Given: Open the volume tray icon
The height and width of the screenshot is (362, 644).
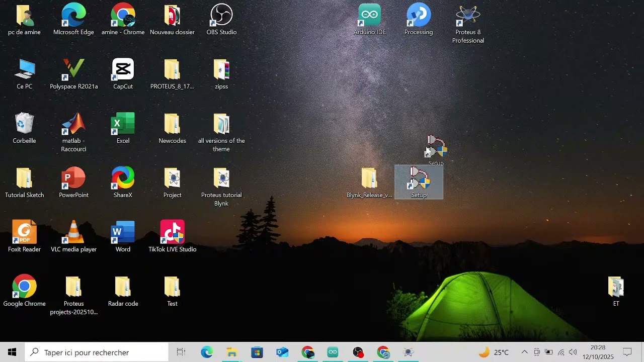Looking at the screenshot, I should (x=573, y=352).
